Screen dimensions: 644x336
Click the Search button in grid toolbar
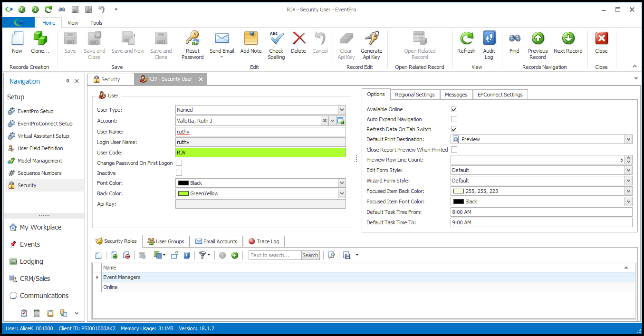click(x=310, y=255)
